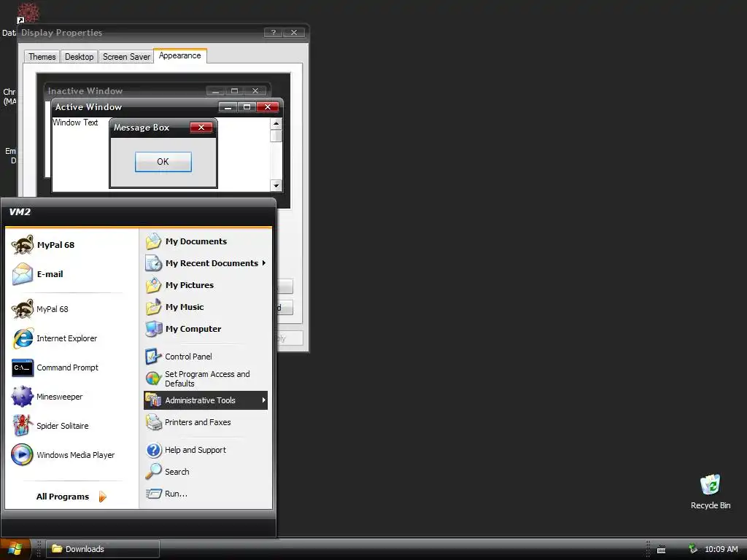Image resolution: width=747 pixels, height=560 pixels.
Task: Click OK in the Message Box preview
Action: [x=163, y=162]
